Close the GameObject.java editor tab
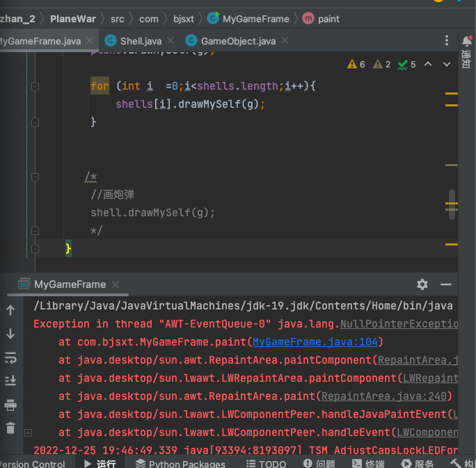 click(x=285, y=40)
